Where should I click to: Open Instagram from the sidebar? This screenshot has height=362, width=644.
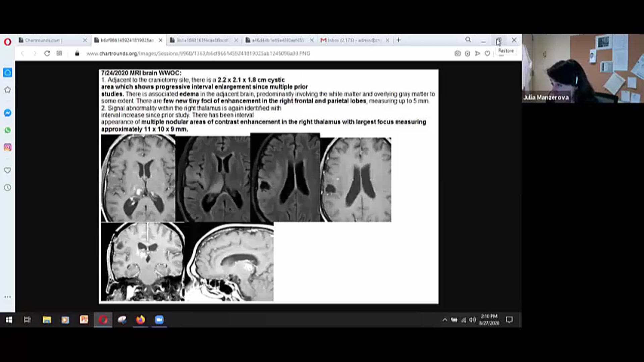[7, 147]
